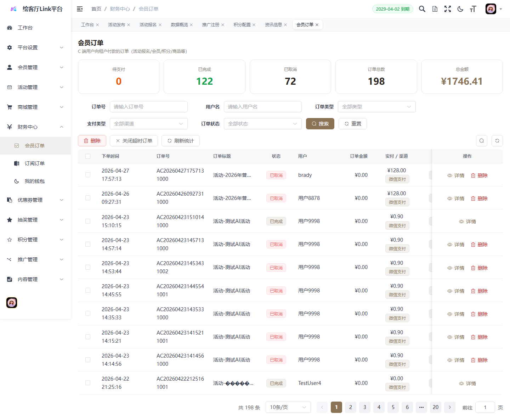Check the row for order AC20260423143533

point(88,313)
